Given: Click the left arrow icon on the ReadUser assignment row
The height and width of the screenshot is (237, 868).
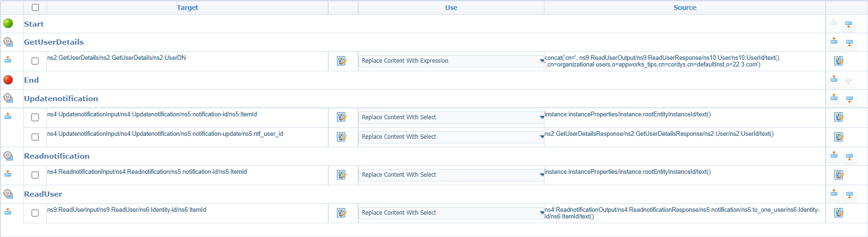Looking at the screenshot, I should [x=8, y=212].
